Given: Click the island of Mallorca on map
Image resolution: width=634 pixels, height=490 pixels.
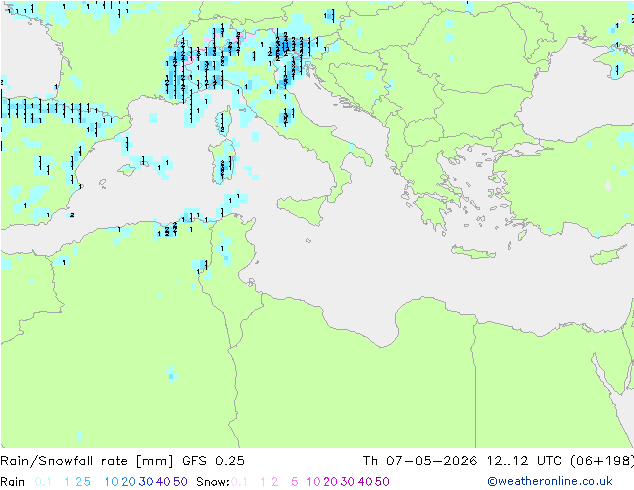Looking at the screenshot, I should pyautogui.click(x=127, y=170).
